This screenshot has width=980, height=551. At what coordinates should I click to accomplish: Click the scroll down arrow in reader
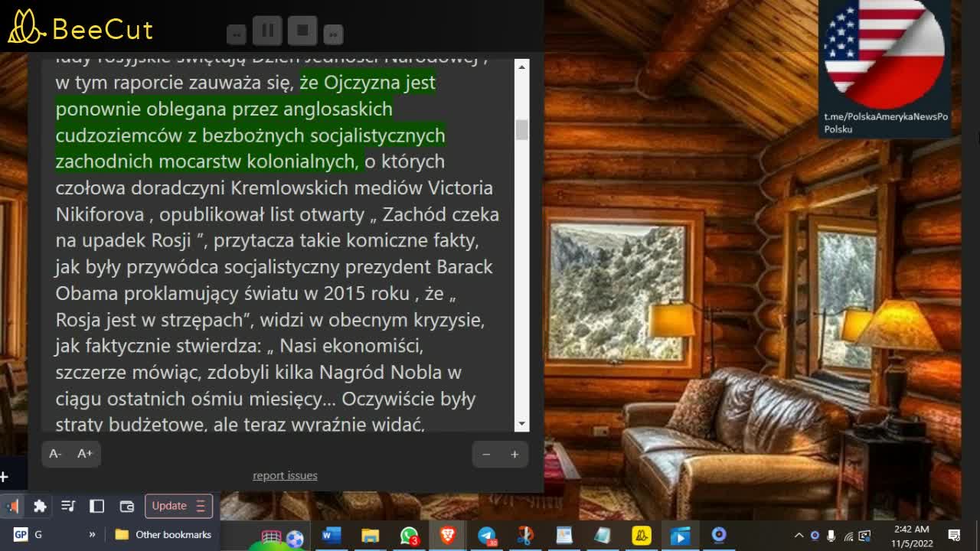(x=522, y=424)
